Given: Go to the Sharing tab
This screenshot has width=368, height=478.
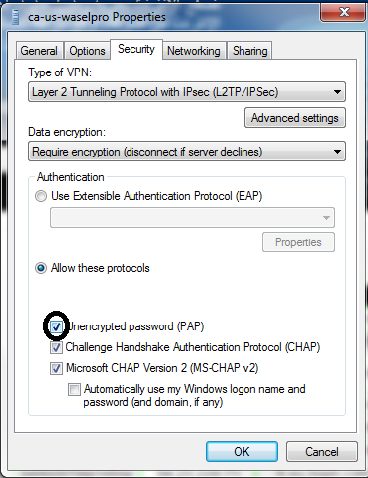Looking at the screenshot, I should 250,51.
